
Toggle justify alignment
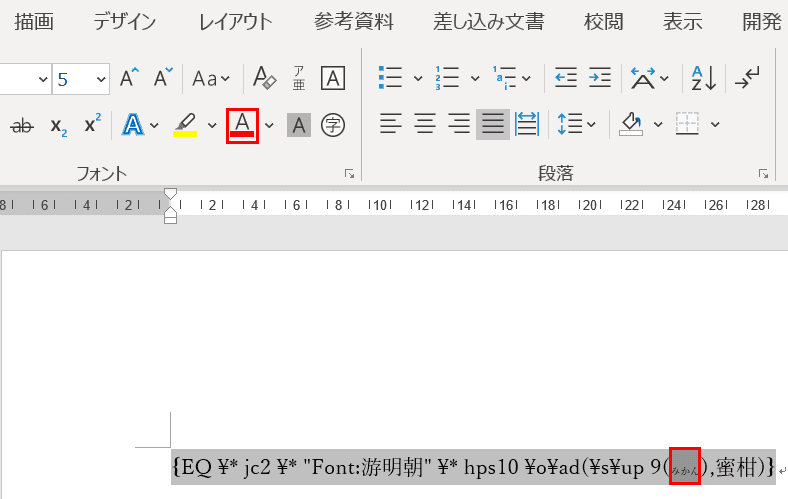pyautogui.click(x=493, y=124)
